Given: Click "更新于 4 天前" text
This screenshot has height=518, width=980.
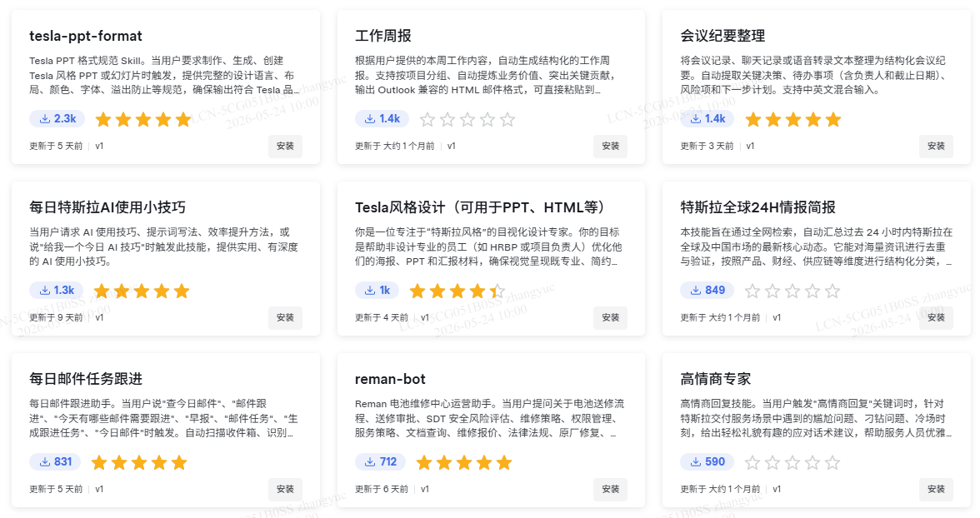Looking at the screenshot, I should coord(382,317).
